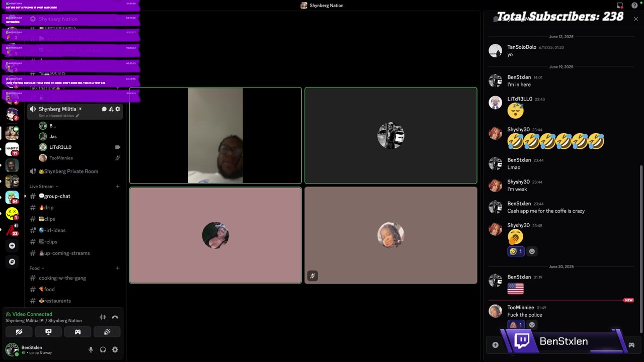The width and height of the screenshot is (644, 362).
Task: Open the food channel
Action: click(x=74, y=290)
